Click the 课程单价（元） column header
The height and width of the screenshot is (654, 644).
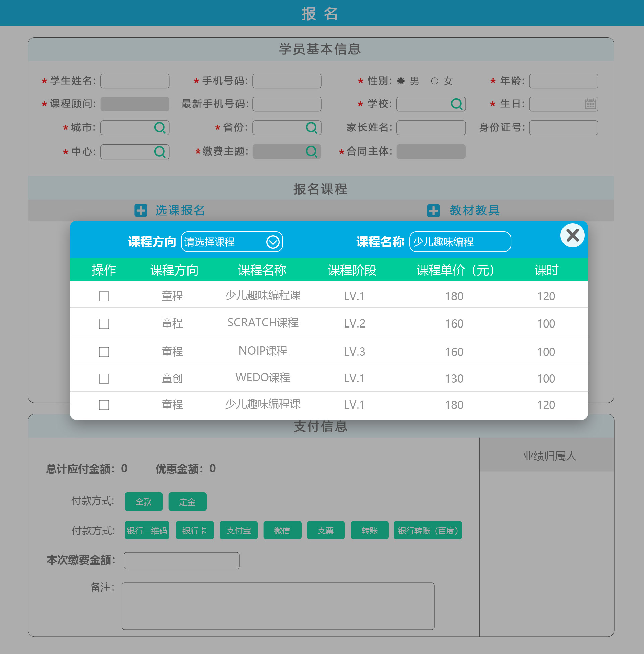[x=455, y=270]
